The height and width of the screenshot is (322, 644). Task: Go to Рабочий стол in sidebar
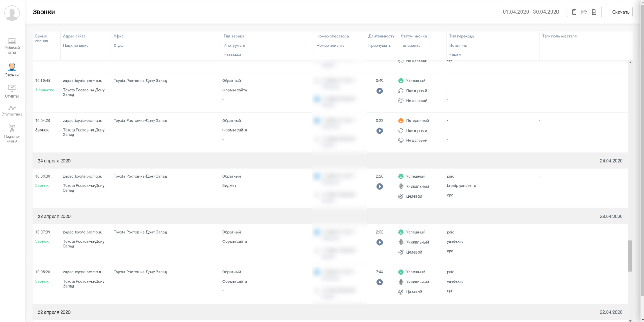(x=12, y=46)
